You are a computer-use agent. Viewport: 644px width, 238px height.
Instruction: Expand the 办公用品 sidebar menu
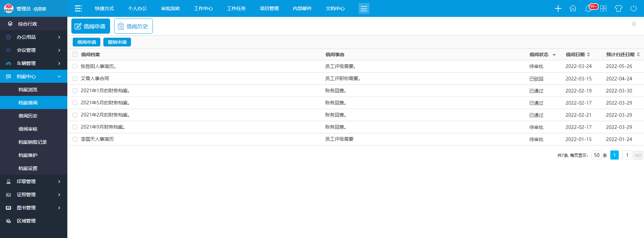(34, 37)
